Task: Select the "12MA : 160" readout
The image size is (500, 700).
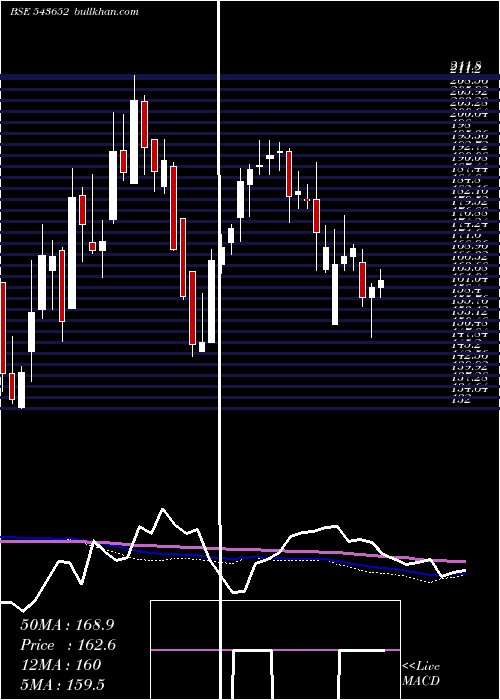Action: pos(60,665)
